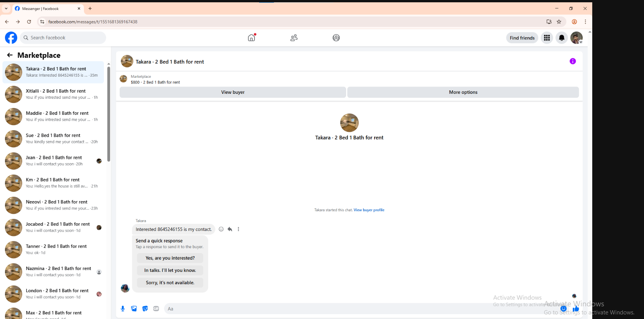
Task: Focus the Search Facebook field
Action: [63, 38]
